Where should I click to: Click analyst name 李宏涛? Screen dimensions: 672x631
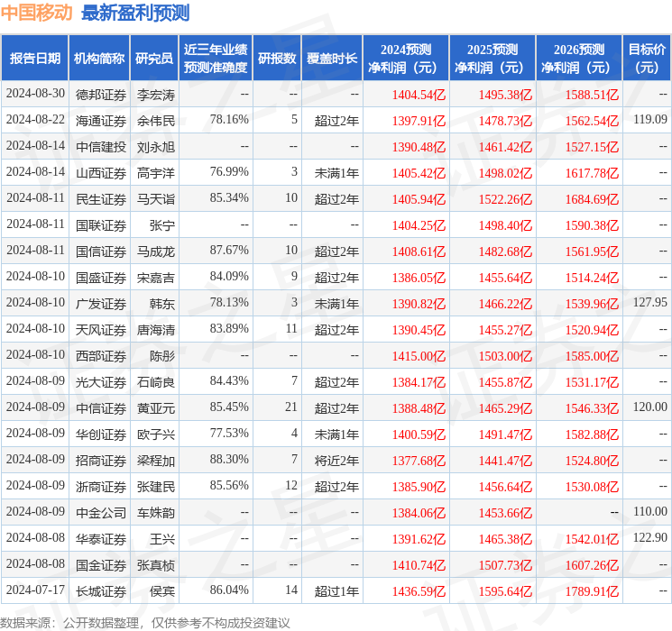click(x=156, y=95)
